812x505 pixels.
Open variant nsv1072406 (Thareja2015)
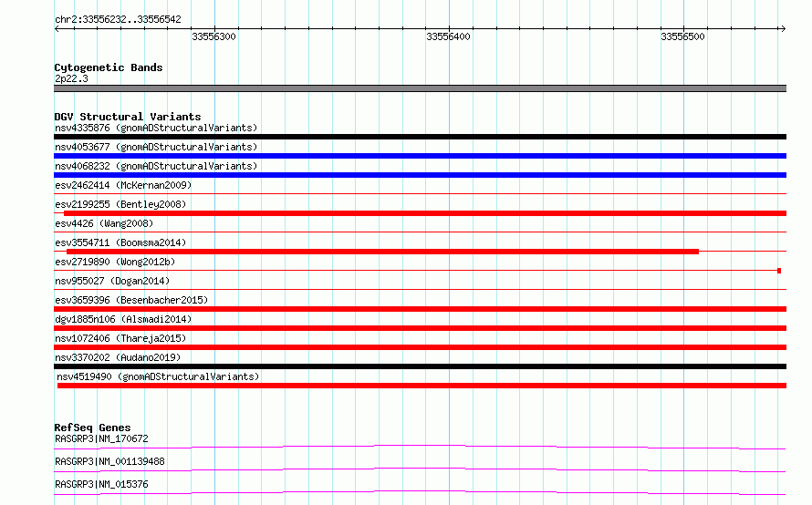120,338
